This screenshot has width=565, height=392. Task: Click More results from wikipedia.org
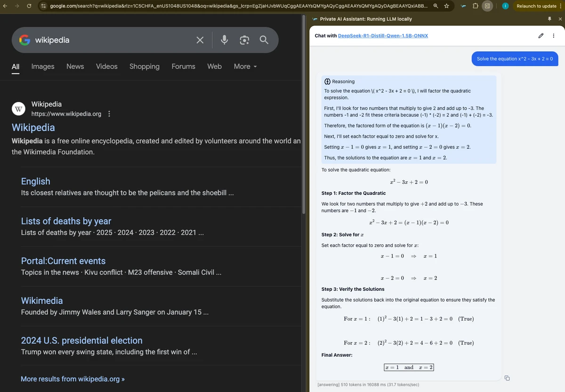tap(73, 379)
